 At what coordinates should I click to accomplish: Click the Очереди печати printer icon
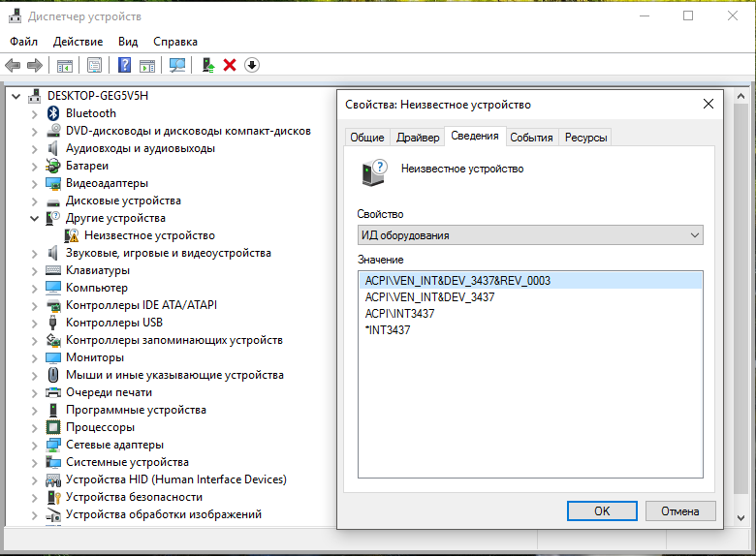click(53, 392)
